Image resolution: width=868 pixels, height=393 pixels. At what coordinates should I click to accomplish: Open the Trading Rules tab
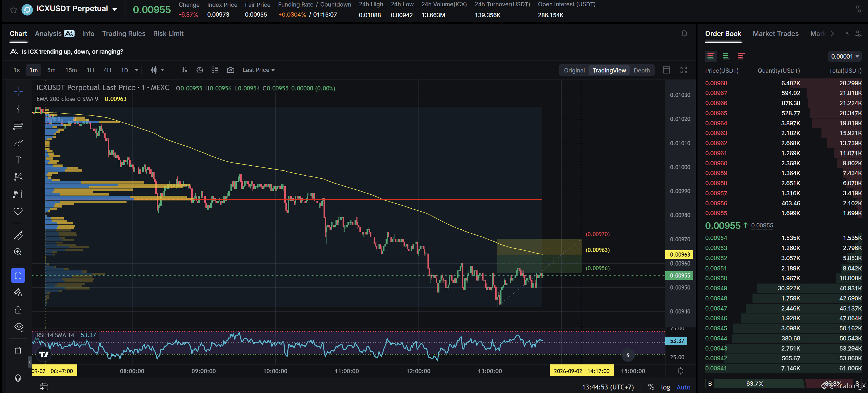[124, 33]
